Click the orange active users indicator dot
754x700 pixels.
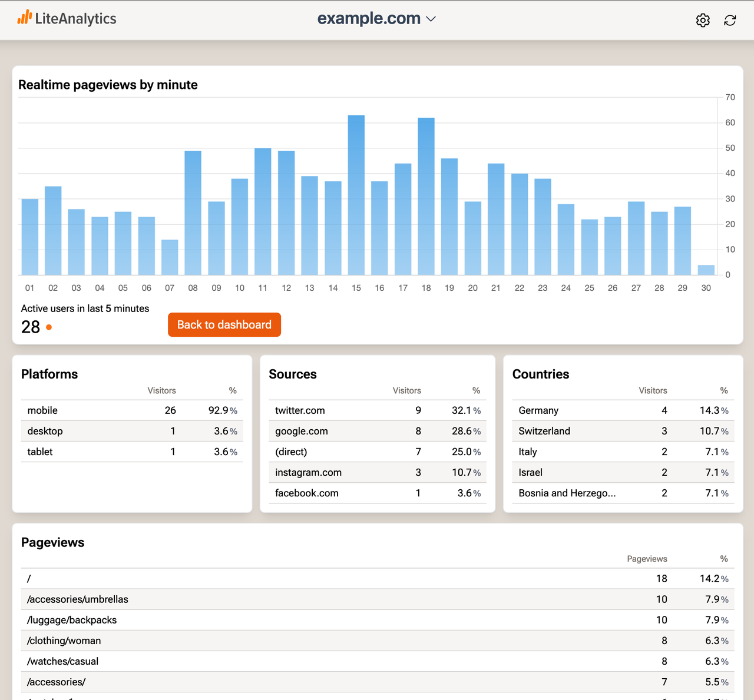point(48,327)
